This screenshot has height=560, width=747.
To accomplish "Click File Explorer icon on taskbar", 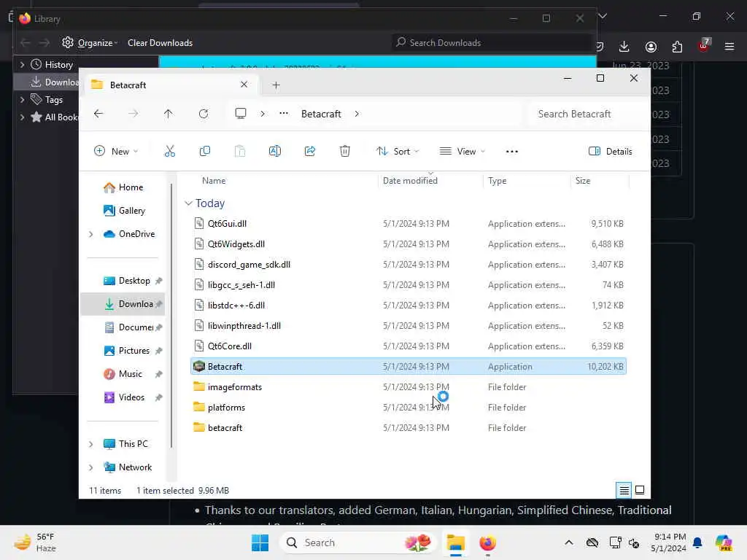I will (x=455, y=542).
